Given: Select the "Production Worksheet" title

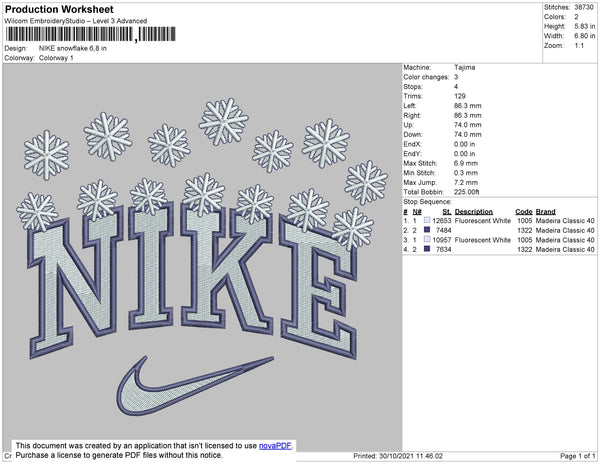Looking at the screenshot, I should (x=59, y=10).
